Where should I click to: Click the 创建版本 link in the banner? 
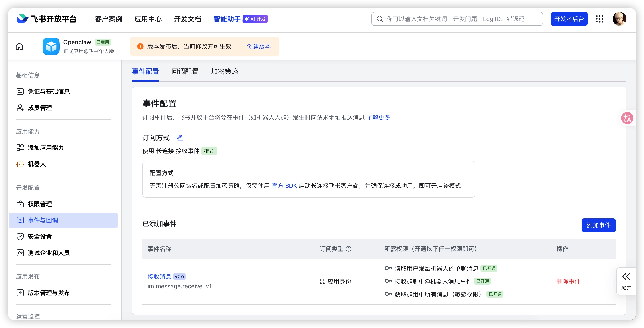[x=258, y=47]
